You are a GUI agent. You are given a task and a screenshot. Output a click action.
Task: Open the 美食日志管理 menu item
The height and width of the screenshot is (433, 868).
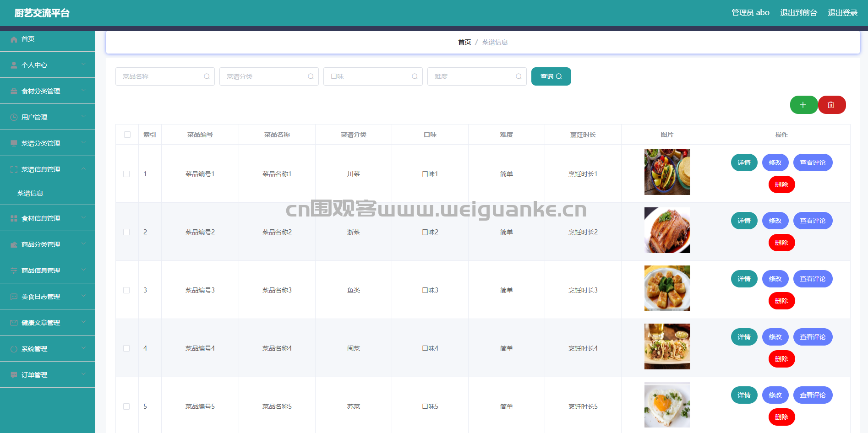(x=48, y=297)
